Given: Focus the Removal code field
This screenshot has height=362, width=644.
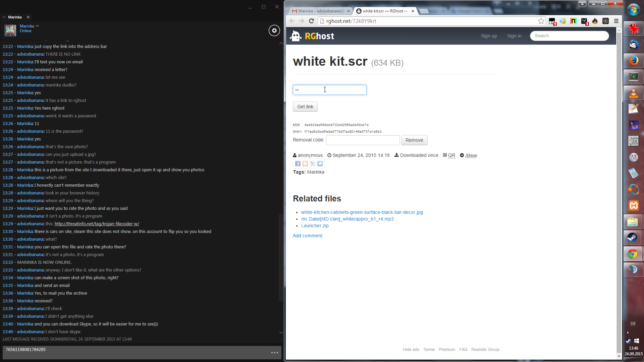Looking at the screenshot, I should (x=363, y=140).
